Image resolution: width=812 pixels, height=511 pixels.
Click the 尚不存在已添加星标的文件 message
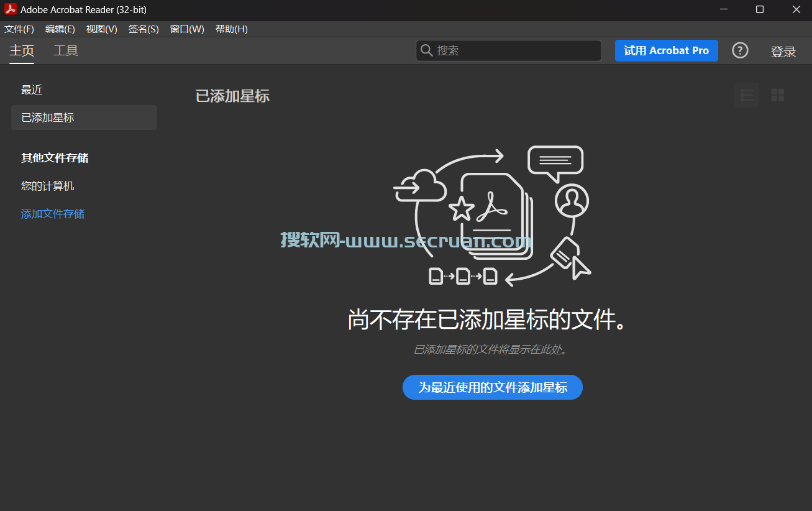pyautogui.click(x=486, y=320)
